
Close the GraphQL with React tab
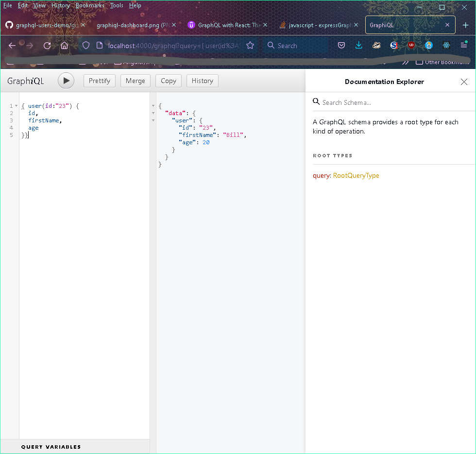(265, 25)
